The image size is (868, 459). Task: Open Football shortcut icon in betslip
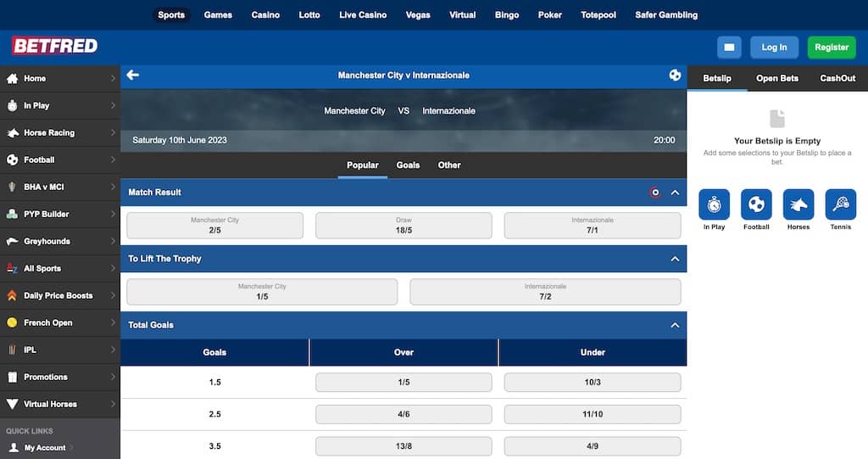point(756,204)
